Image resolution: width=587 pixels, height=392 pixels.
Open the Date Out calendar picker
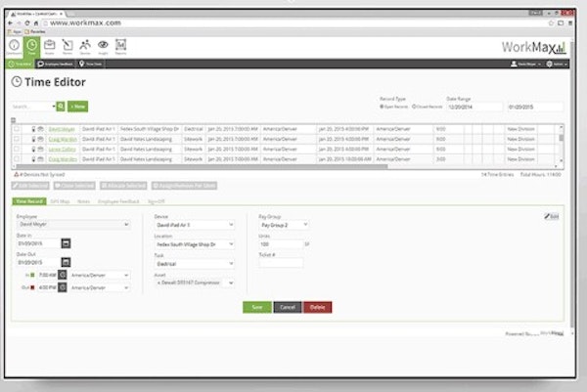[x=66, y=262]
